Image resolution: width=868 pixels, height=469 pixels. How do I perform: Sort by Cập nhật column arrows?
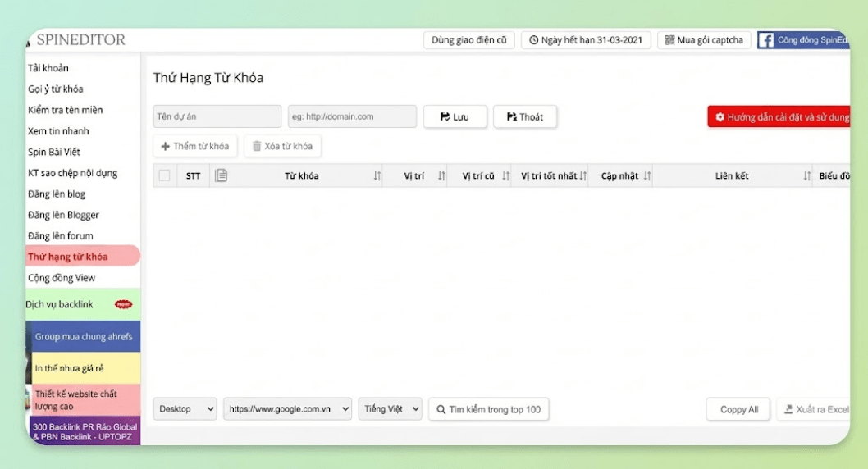[x=647, y=175]
